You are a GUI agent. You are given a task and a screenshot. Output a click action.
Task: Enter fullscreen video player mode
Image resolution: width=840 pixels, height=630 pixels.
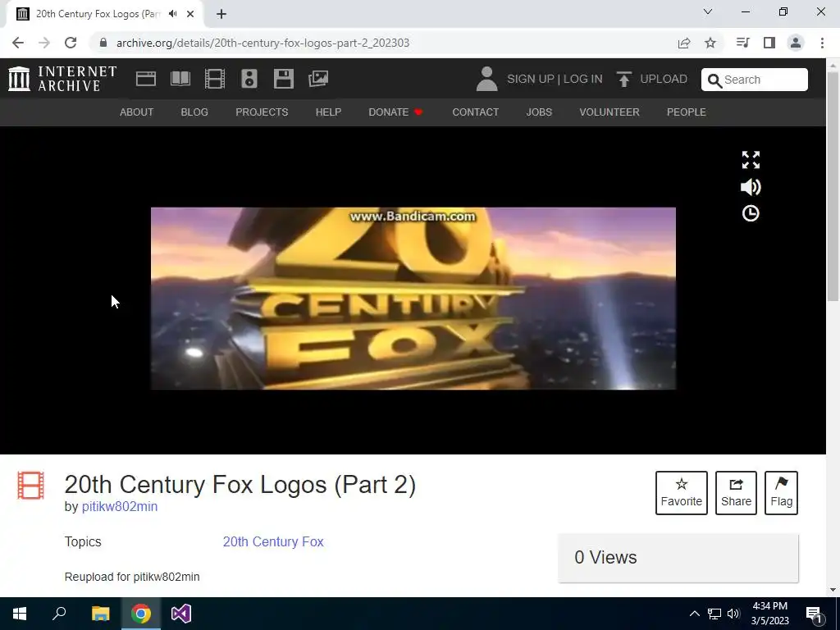click(751, 160)
